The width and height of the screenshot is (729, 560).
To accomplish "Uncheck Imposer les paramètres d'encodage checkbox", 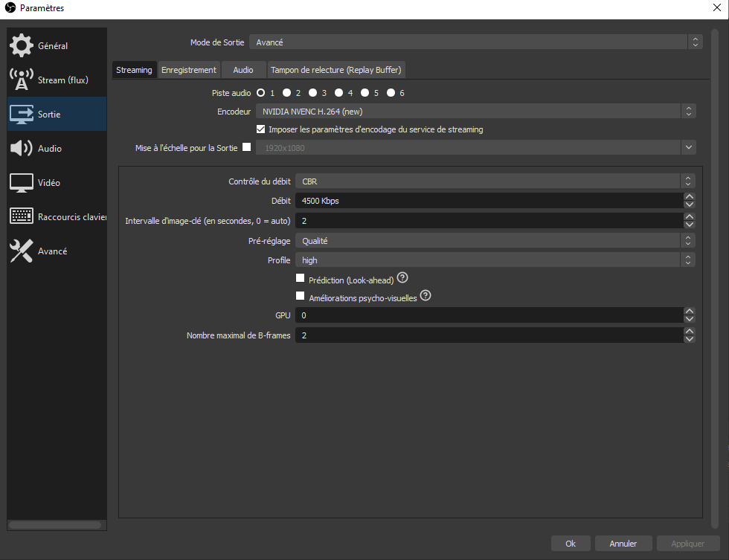I will [261, 129].
